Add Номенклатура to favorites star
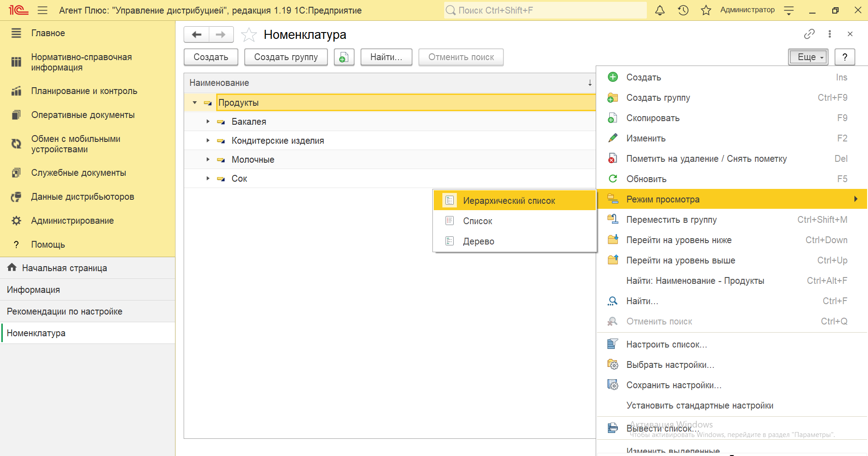The height and width of the screenshot is (456, 868). tap(249, 34)
